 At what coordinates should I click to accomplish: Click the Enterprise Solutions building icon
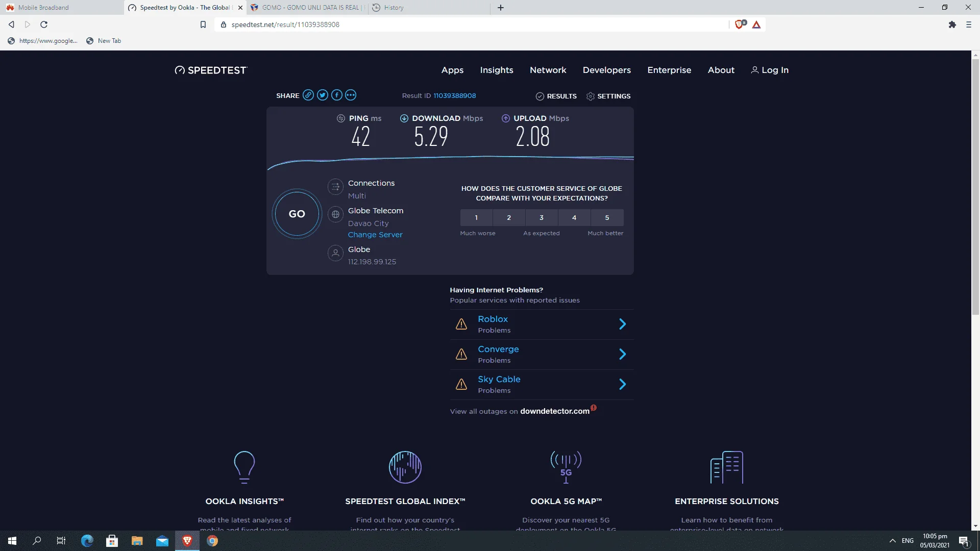[727, 467]
